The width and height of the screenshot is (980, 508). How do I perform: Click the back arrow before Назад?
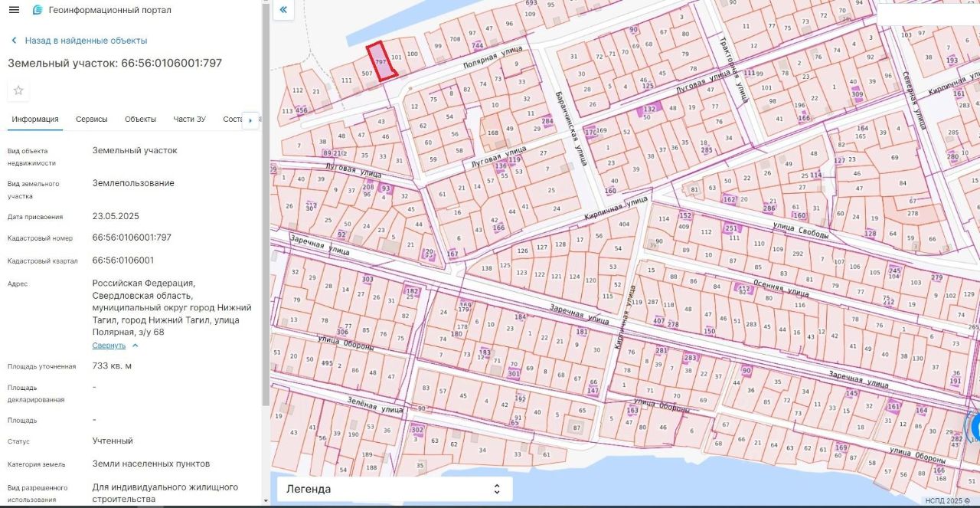(x=14, y=41)
